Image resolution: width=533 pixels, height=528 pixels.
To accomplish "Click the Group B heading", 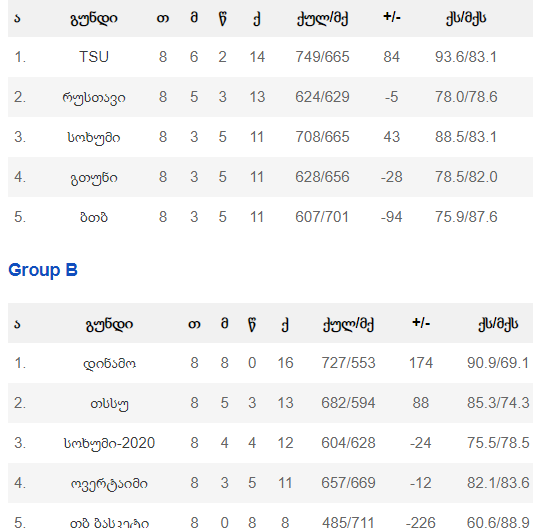I will pos(43,270).
